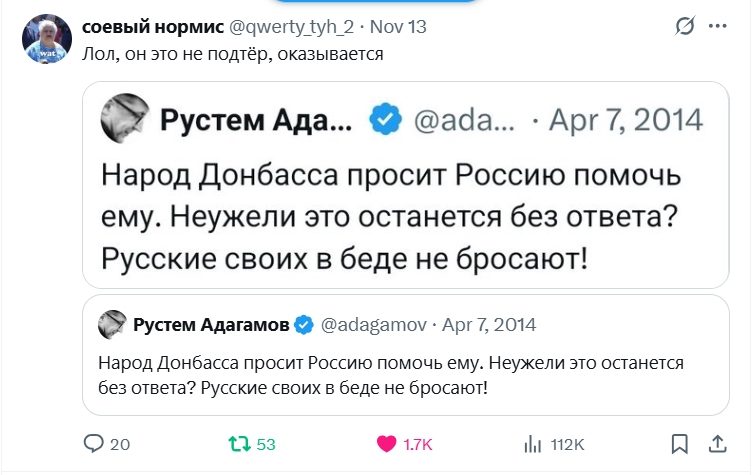Open the repost menu showing 53
Screen dimensions: 754x475
[x=240, y=443]
